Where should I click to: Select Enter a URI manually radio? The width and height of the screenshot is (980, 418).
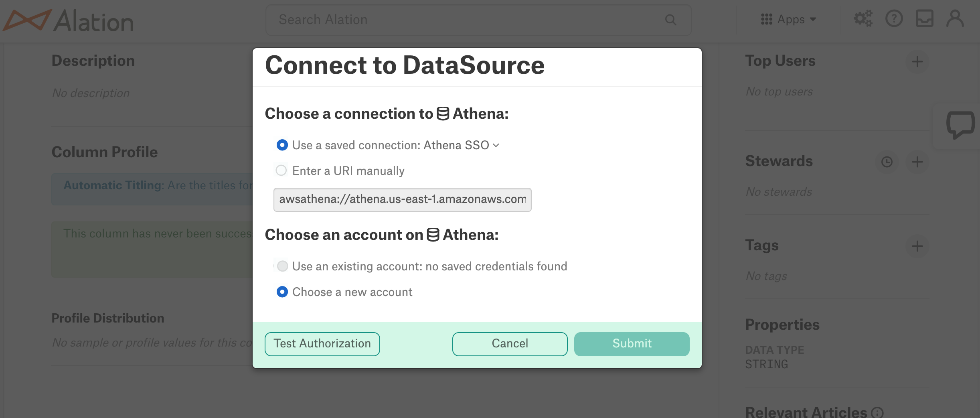click(281, 170)
